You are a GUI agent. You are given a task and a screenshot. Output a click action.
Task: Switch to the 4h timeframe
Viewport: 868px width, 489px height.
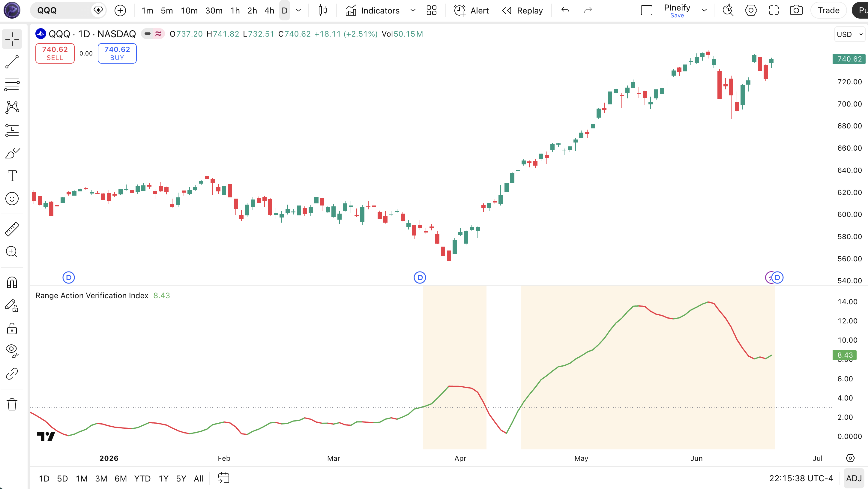tap(269, 10)
